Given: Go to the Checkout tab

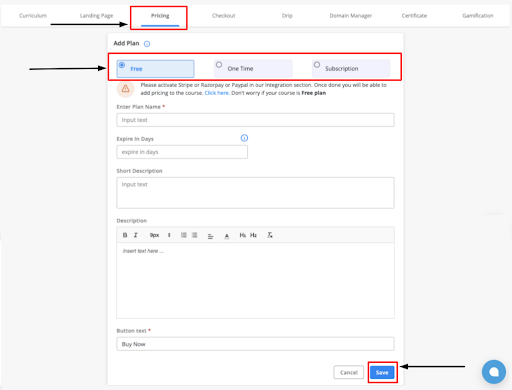Looking at the screenshot, I should click(223, 16).
